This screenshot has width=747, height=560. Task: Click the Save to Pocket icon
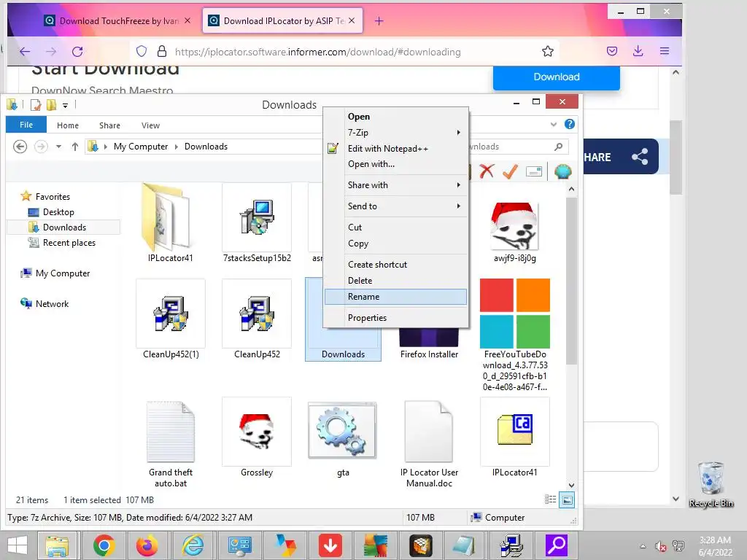[x=612, y=52]
